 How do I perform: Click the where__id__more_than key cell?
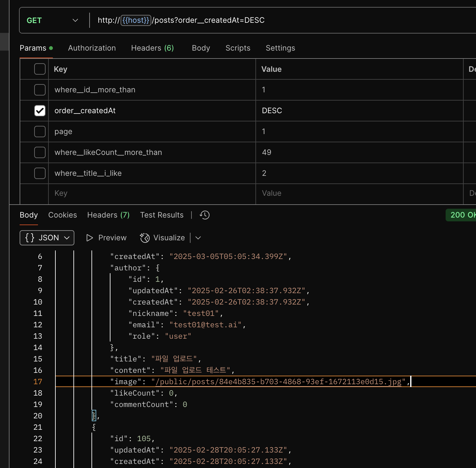(x=152, y=90)
